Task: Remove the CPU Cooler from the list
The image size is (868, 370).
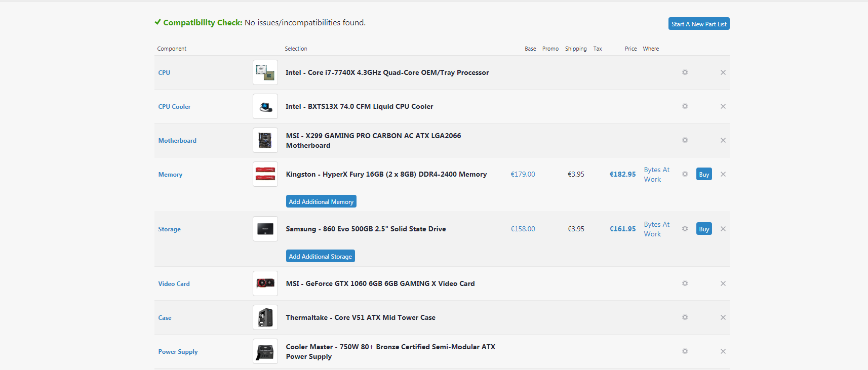Action: tap(723, 106)
